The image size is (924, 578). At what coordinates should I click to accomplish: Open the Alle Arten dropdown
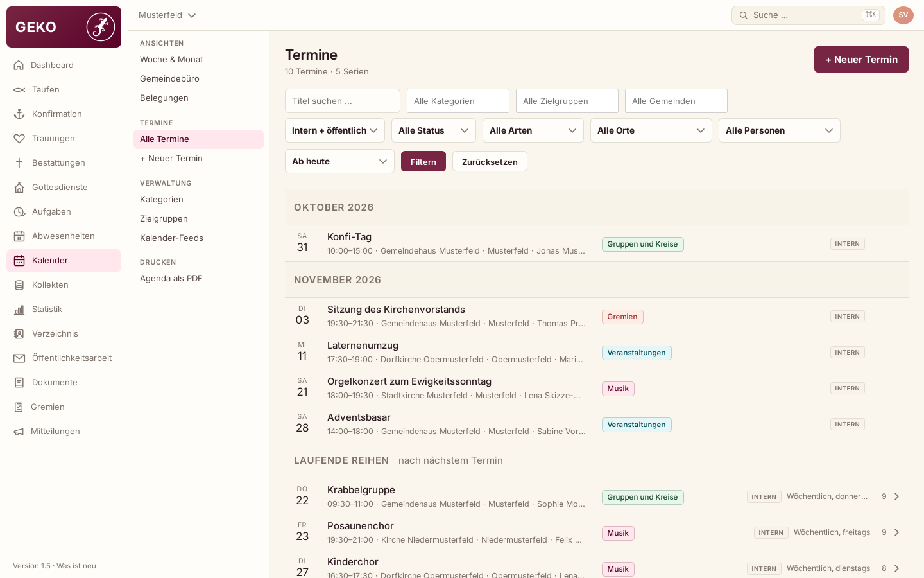click(x=533, y=130)
